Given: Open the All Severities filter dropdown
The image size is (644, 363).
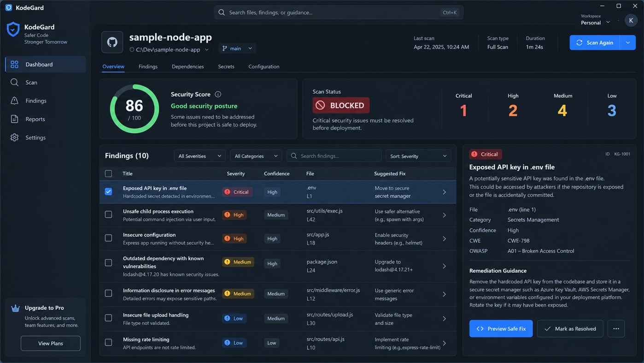Looking at the screenshot, I should (200, 156).
